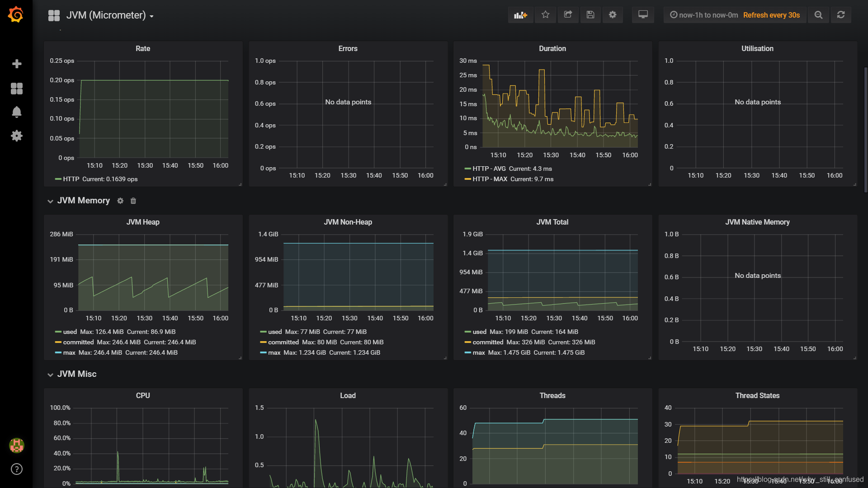Open the Alerting bell icon

(17, 112)
